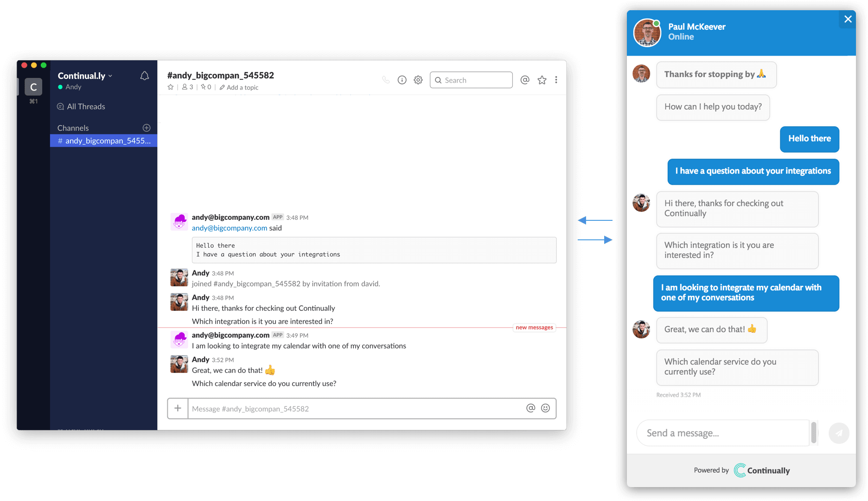Insert mention with @ in message box
Image resolution: width=868 pixels, height=501 pixels.
[531, 408]
